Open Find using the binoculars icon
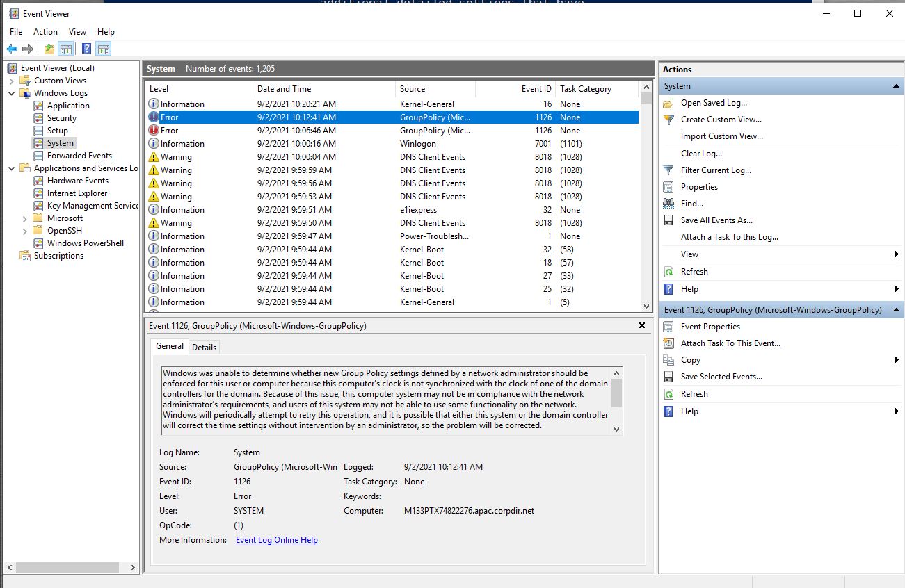Image resolution: width=905 pixels, height=588 pixels. coord(668,203)
